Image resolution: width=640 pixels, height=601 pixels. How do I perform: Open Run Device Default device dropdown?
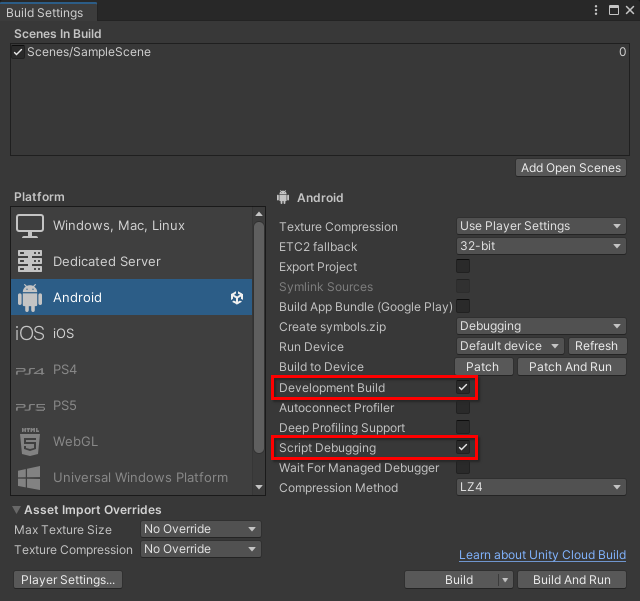(x=510, y=346)
